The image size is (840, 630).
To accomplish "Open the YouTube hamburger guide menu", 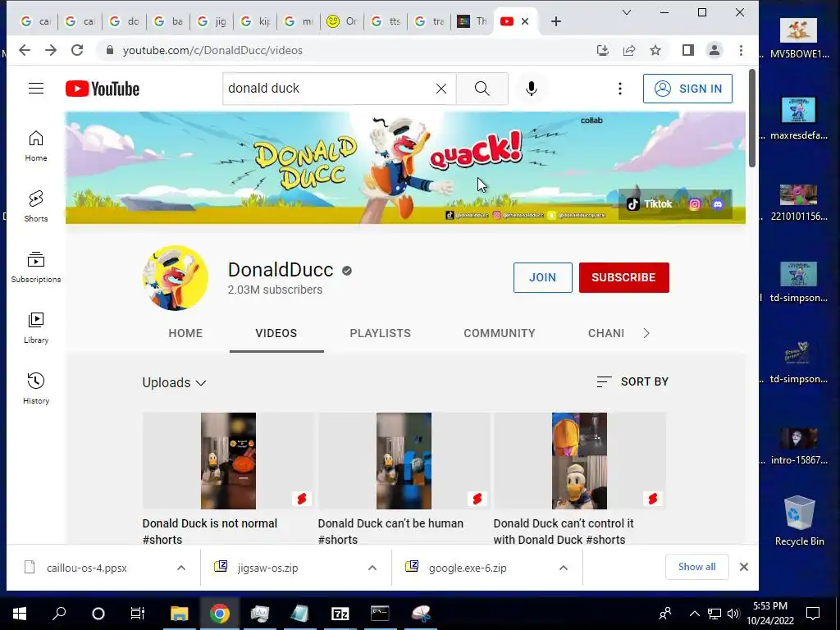I will point(36,89).
